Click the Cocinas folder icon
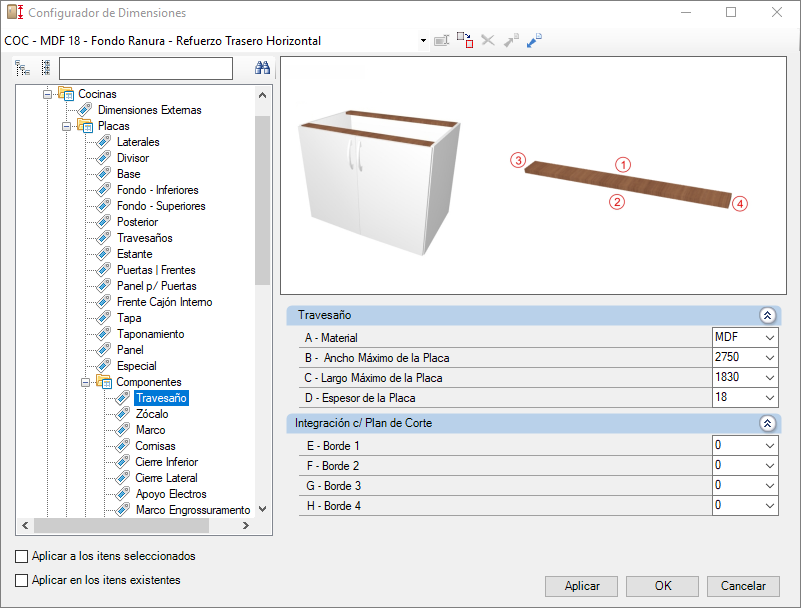Screen dimensions: 801x608 click(66, 94)
